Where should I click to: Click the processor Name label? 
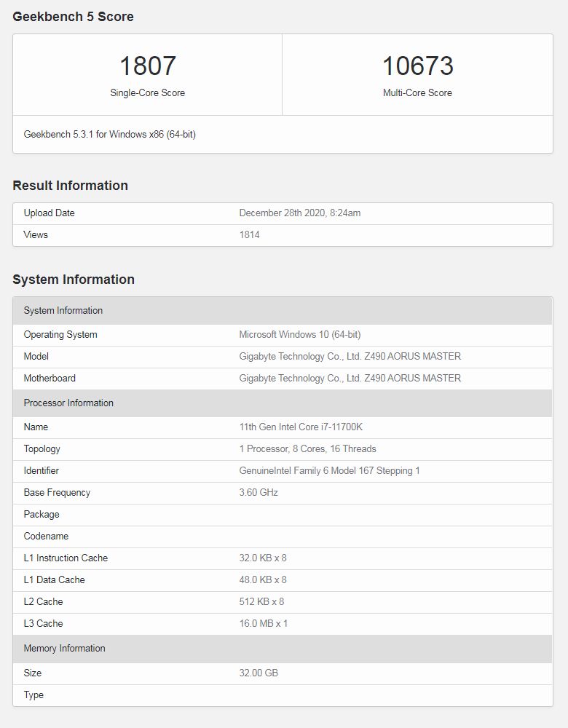pos(36,427)
